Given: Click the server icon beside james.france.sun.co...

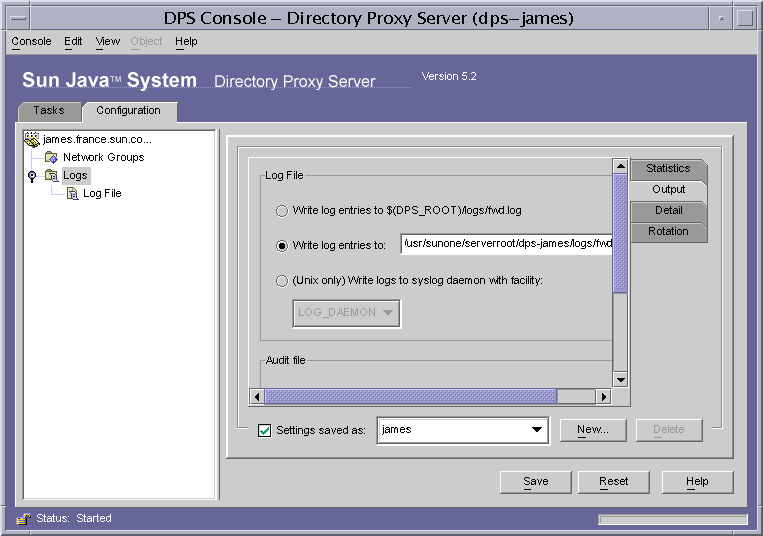Looking at the screenshot, I should click(x=32, y=139).
